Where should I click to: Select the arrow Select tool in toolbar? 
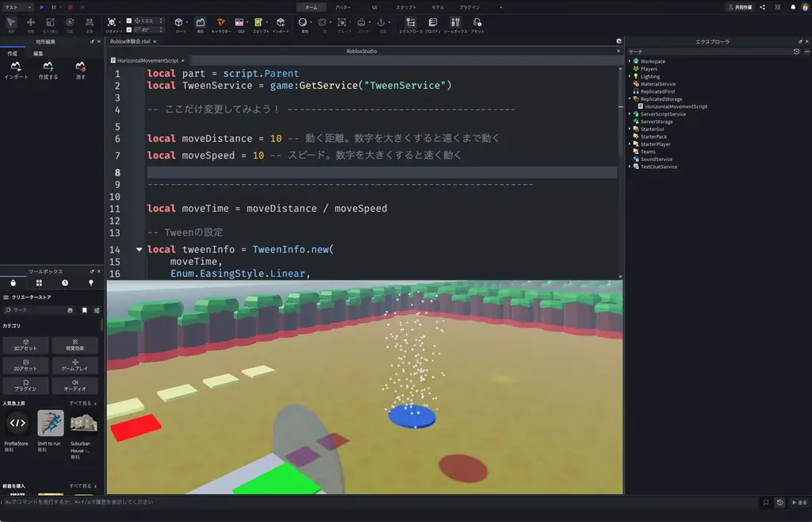11,23
